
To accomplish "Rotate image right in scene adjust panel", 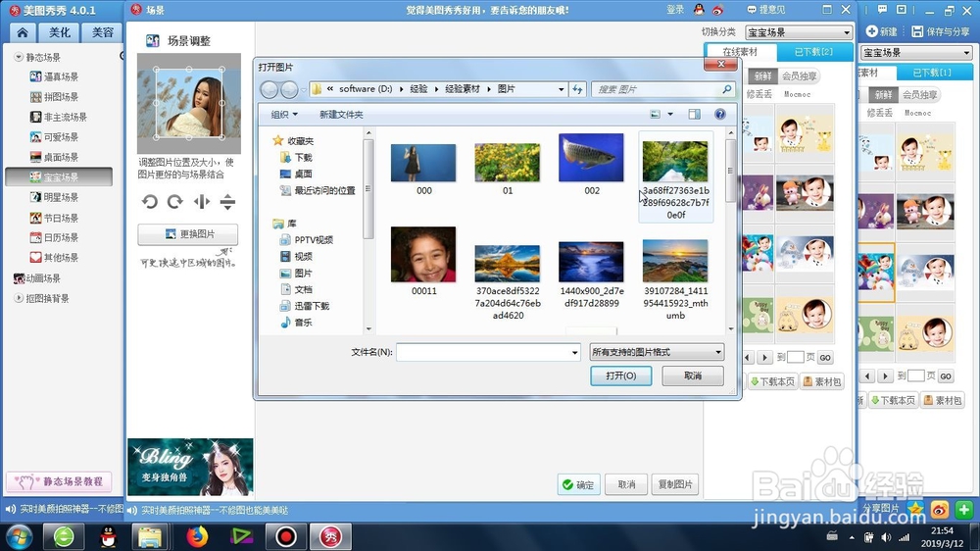I will click(175, 202).
